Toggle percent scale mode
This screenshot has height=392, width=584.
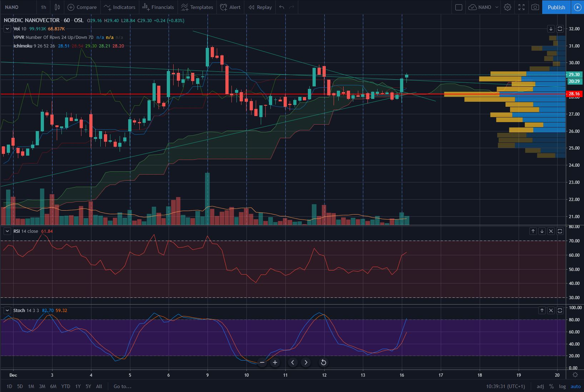[x=551, y=386]
